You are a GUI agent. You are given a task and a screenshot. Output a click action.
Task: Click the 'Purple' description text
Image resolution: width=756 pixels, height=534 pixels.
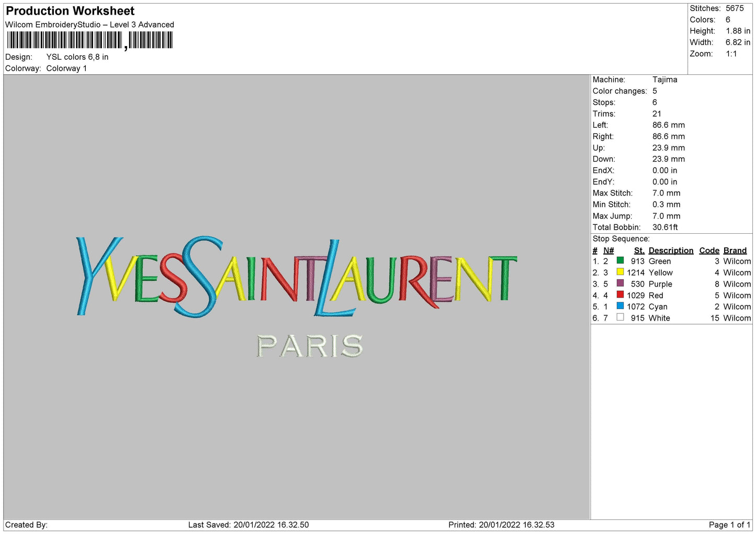[660, 285]
